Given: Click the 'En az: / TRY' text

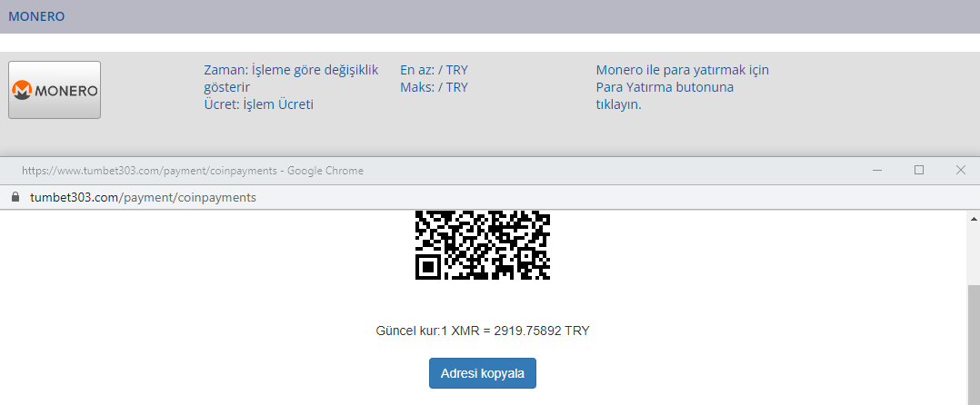Looking at the screenshot, I should coord(434,70).
